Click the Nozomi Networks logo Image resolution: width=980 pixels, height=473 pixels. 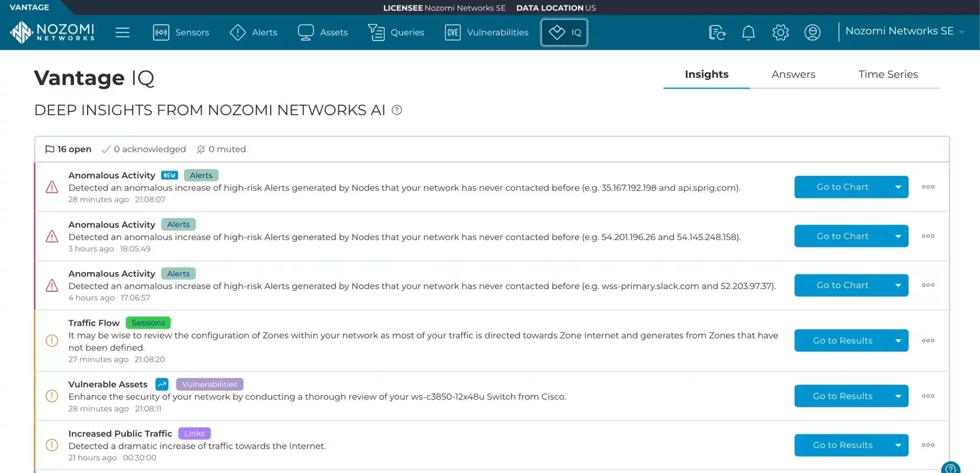point(53,32)
